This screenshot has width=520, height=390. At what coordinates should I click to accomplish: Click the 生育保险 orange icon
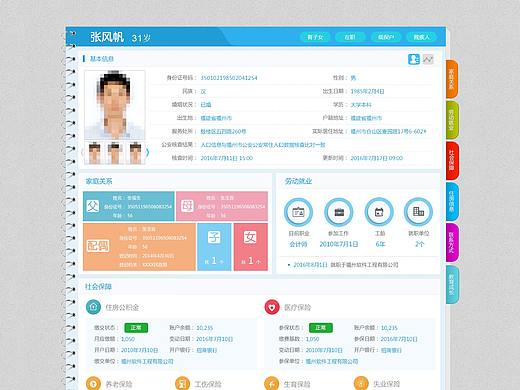coord(271,383)
